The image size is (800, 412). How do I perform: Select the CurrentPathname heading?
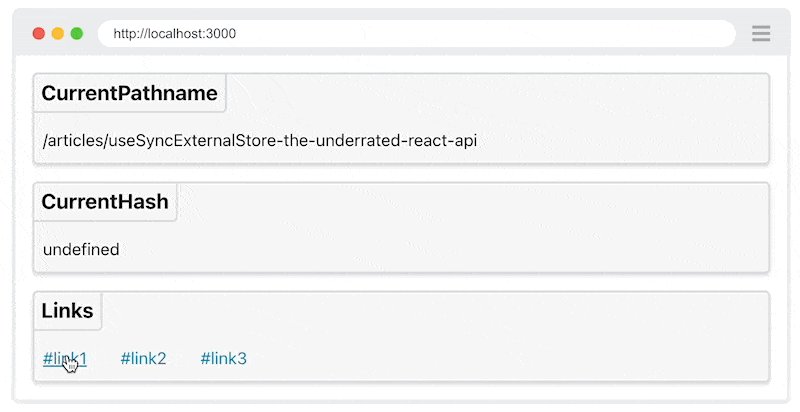[x=130, y=93]
